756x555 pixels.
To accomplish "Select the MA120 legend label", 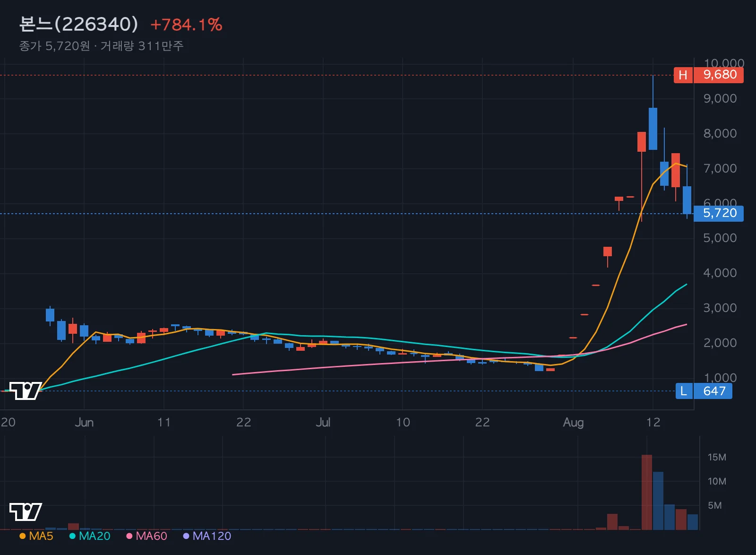I will 212,536.
